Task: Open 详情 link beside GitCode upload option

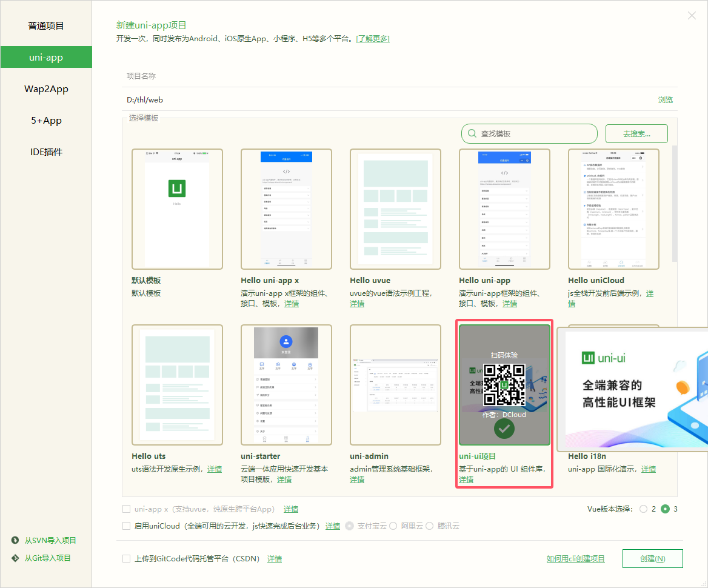Action: tap(275, 559)
